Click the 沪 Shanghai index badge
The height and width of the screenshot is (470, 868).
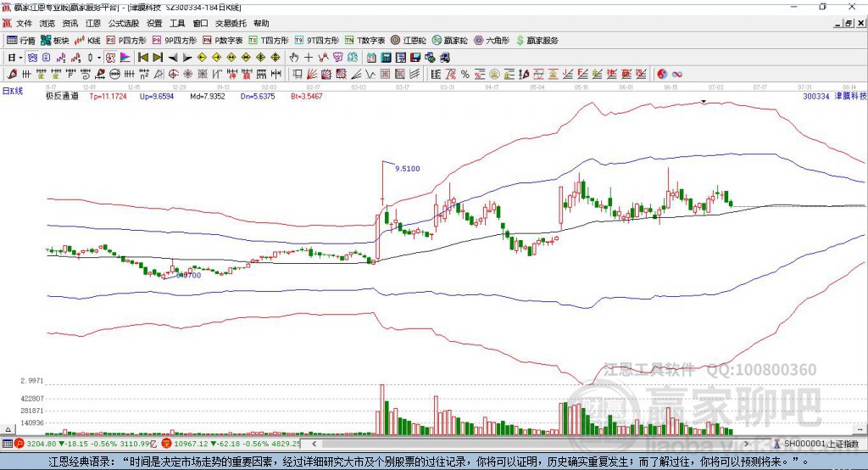(x=19, y=444)
